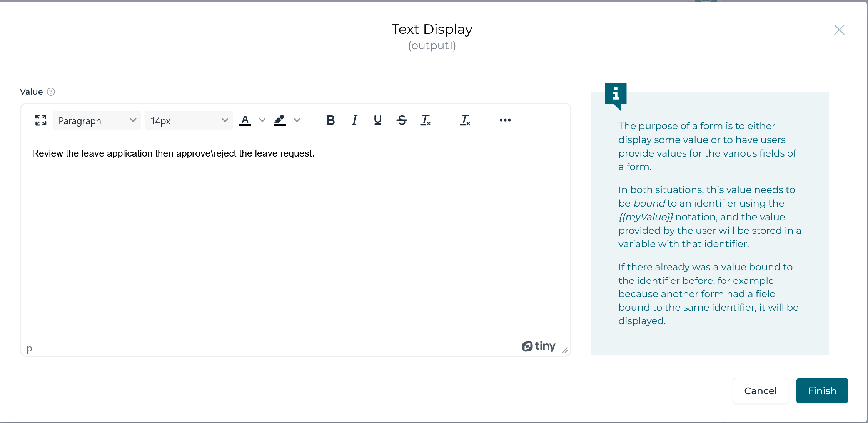Open more toolbar options via ellipsis icon

click(505, 120)
